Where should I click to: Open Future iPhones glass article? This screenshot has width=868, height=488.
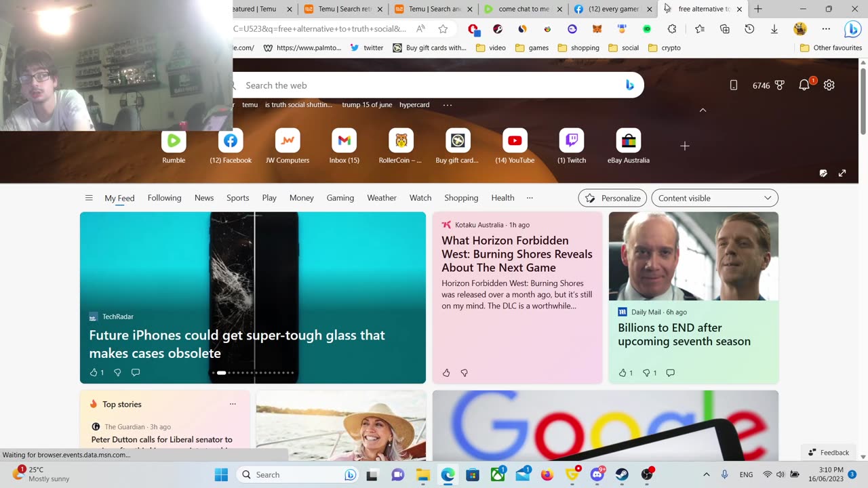tap(237, 344)
